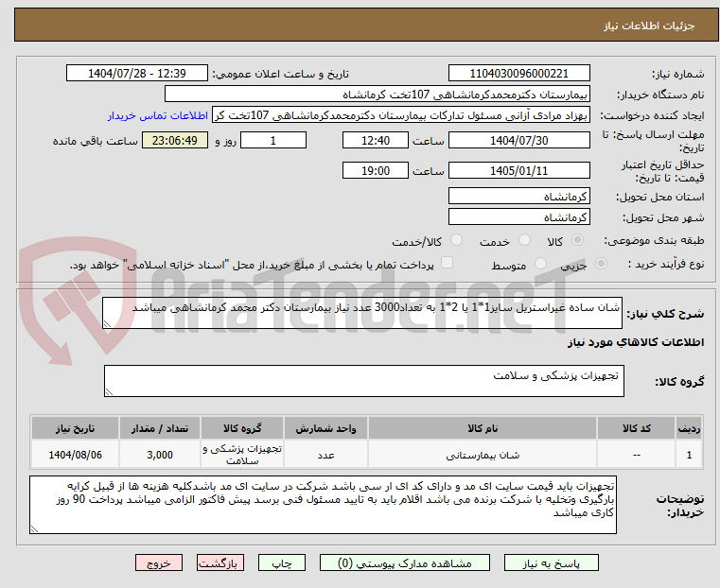Click the چاپ print button
Viewport: 720px width, 588px height.
point(282,562)
